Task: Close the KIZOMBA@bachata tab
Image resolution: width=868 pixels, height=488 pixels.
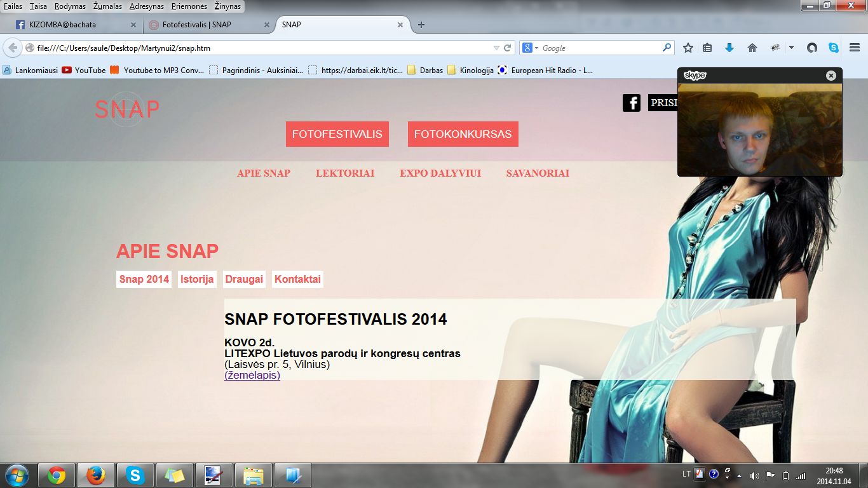Action: (133, 25)
